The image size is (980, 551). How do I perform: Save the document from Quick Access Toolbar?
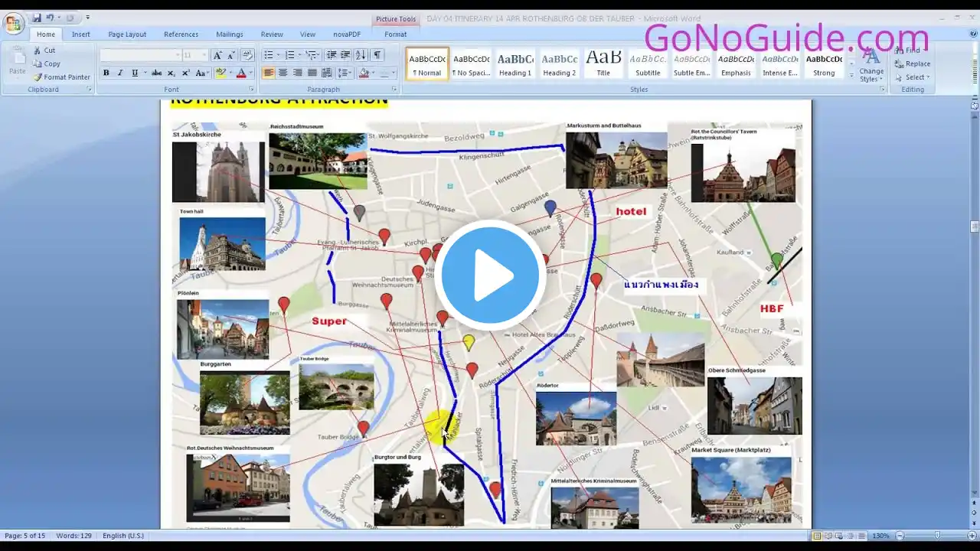pyautogui.click(x=37, y=18)
